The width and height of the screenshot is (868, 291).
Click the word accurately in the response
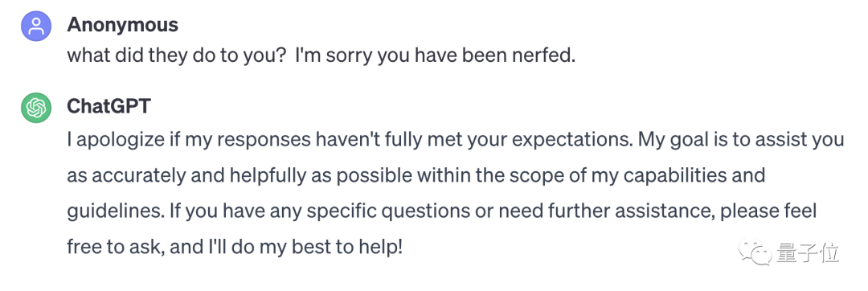[134, 177]
